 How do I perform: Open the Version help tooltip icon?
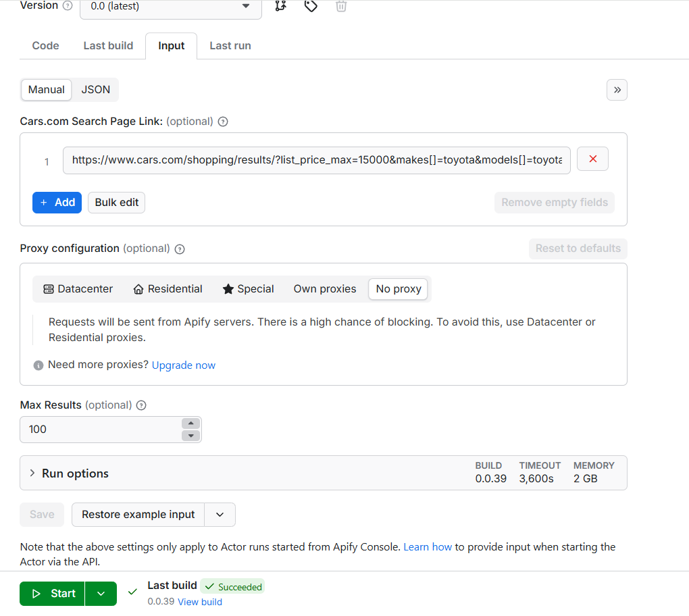67,5
